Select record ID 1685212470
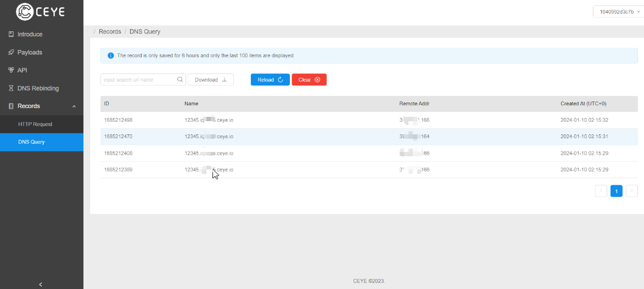Viewport: 644px width, 289px height. (x=118, y=137)
